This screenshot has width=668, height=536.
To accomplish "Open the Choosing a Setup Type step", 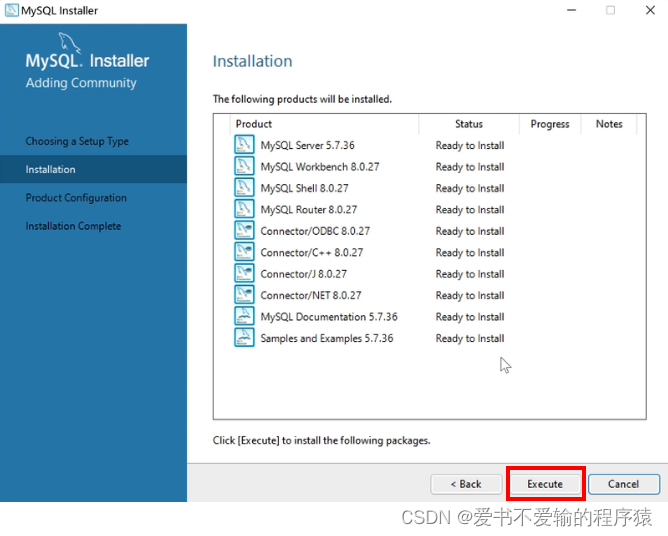I will (77, 141).
